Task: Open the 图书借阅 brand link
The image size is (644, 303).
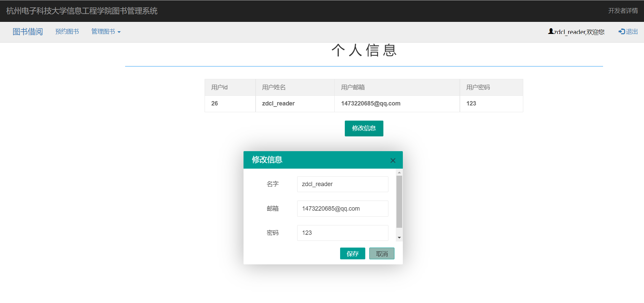Action: click(28, 32)
